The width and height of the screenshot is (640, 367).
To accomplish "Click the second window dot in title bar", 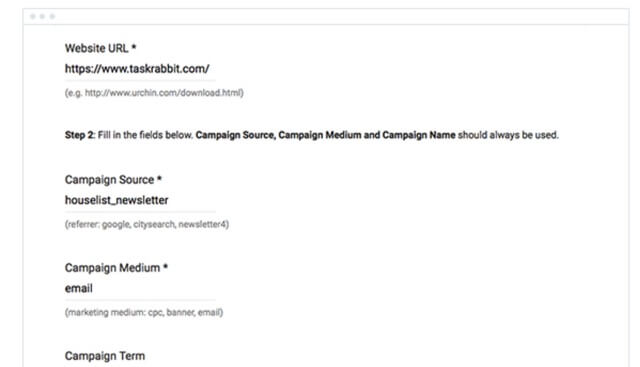I will (42, 16).
